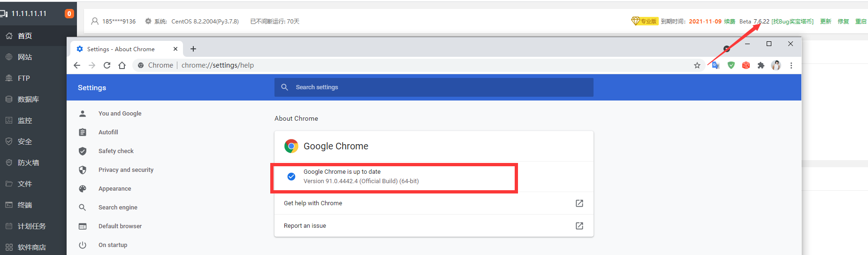Open 计划任务 in the panel sidebar
This screenshot has width=868, height=255.
[x=33, y=226]
